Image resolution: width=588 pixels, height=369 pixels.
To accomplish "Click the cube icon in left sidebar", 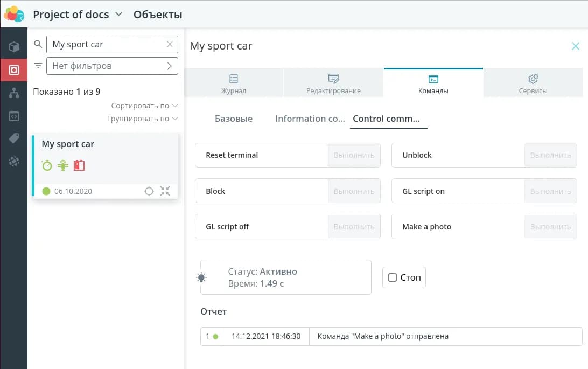I will [x=14, y=47].
